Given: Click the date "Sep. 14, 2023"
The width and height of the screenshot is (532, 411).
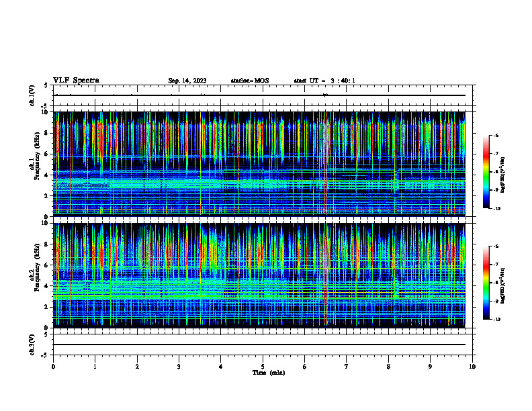Looking at the screenshot, I should [x=187, y=81].
